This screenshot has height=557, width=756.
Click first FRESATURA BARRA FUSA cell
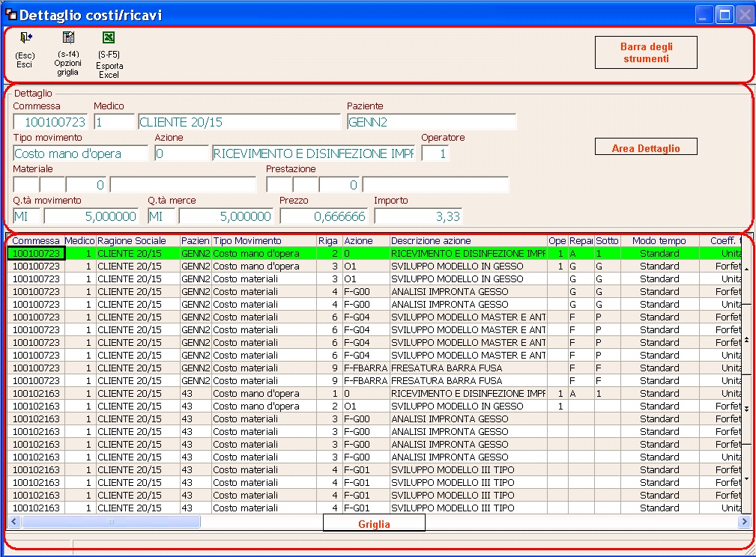point(468,368)
